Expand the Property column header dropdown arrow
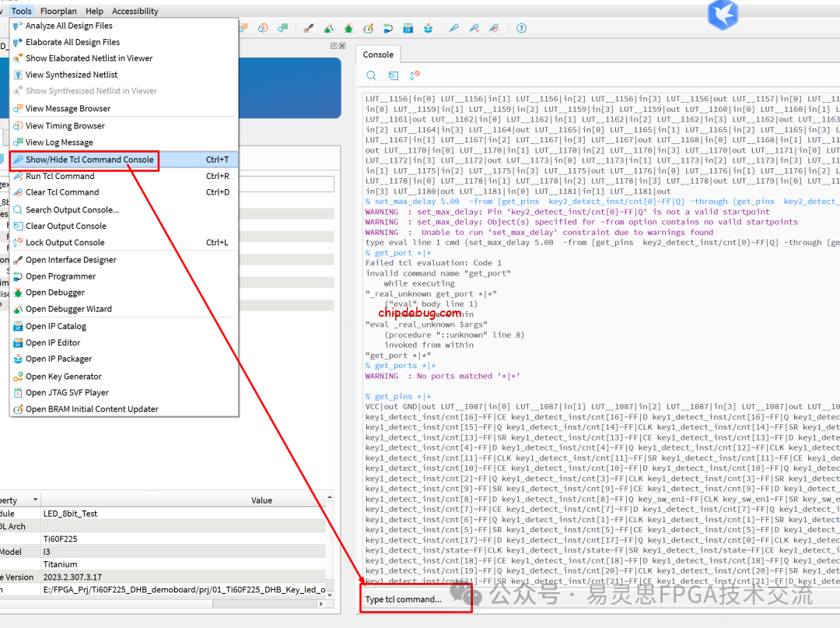This screenshot has height=628, width=840. [35, 500]
